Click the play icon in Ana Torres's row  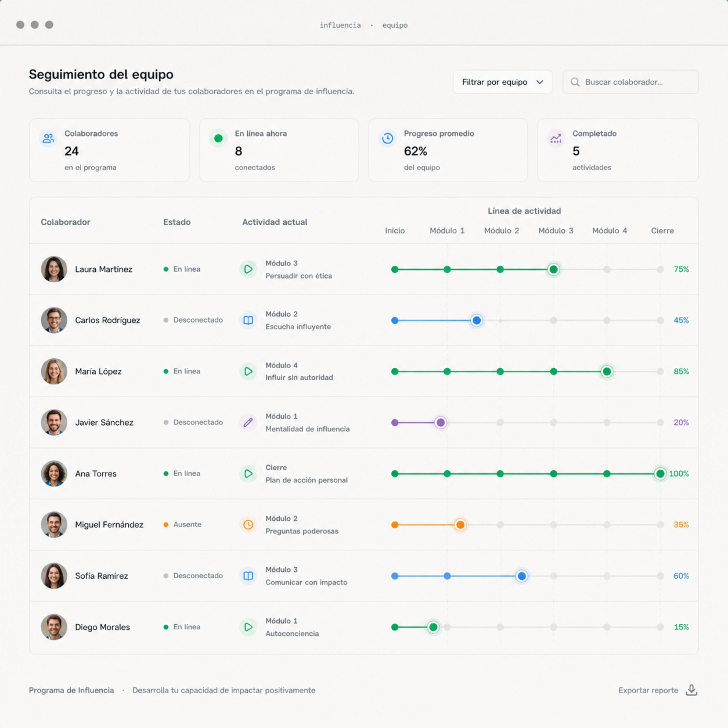(248, 474)
